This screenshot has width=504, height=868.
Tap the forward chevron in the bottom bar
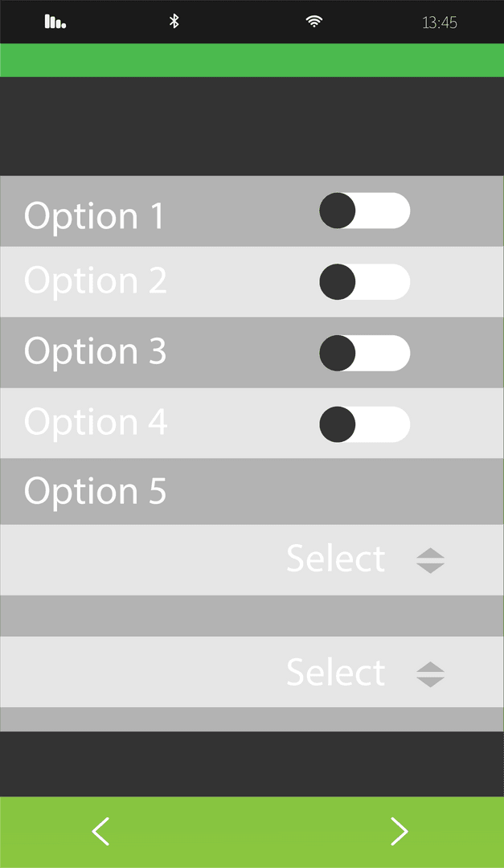pos(400,832)
